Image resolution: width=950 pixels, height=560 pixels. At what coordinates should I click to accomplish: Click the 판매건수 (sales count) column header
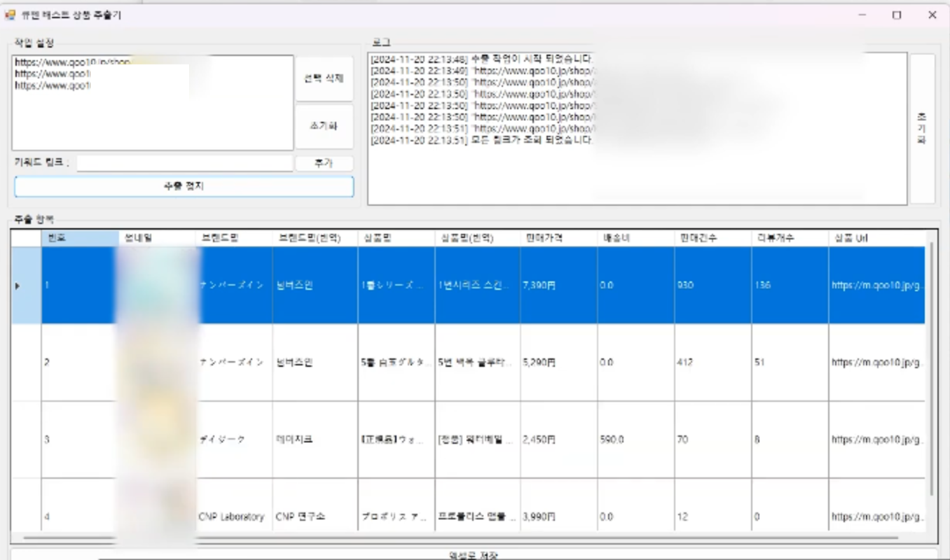pyautogui.click(x=712, y=238)
